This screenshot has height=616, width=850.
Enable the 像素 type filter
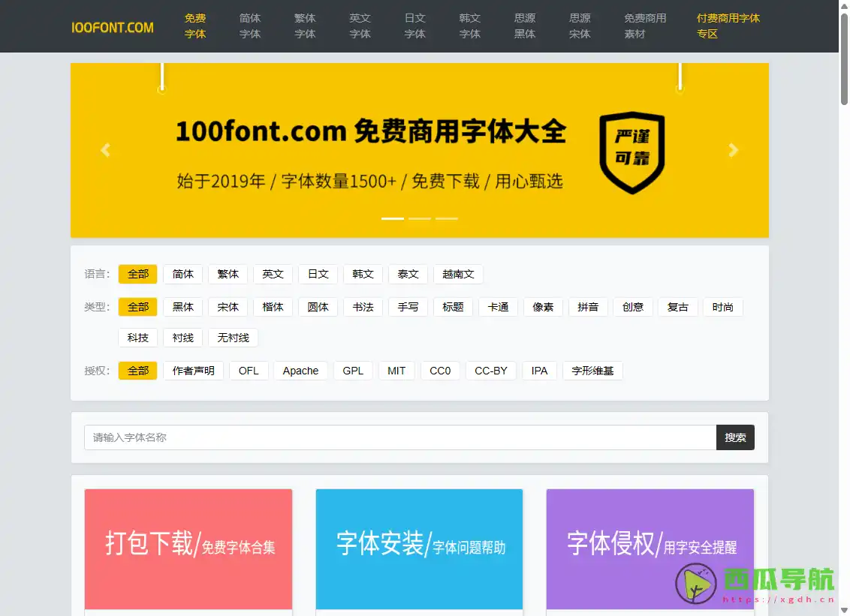coord(543,307)
